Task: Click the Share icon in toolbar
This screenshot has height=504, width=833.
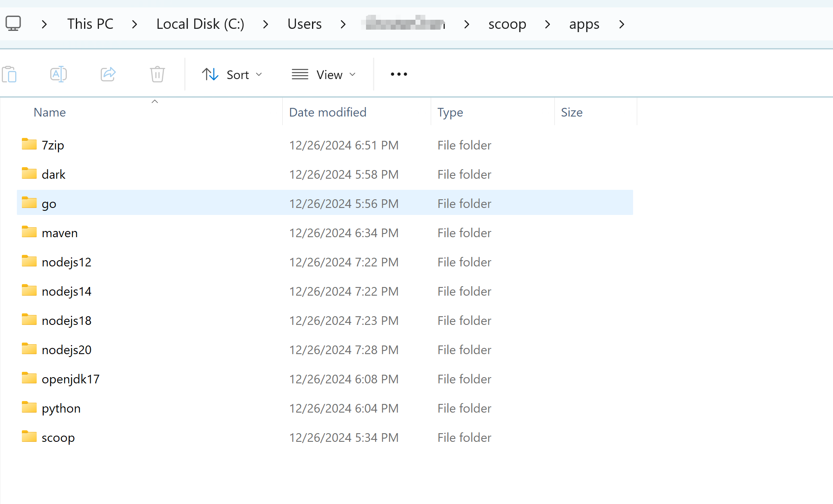Action: click(x=108, y=75)
